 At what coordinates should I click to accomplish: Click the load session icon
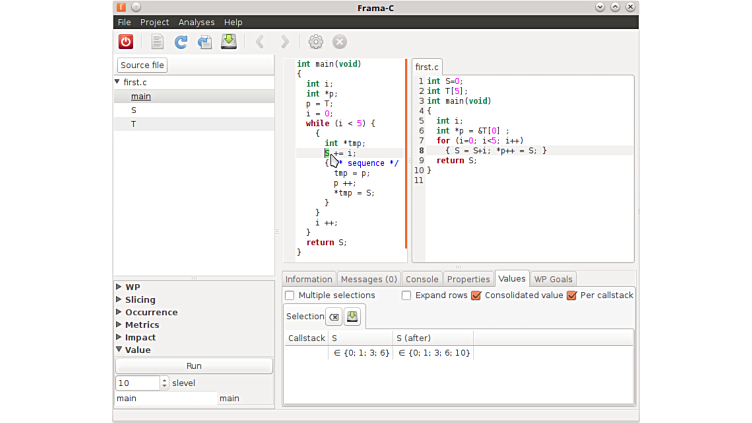[x=205, y=42]
